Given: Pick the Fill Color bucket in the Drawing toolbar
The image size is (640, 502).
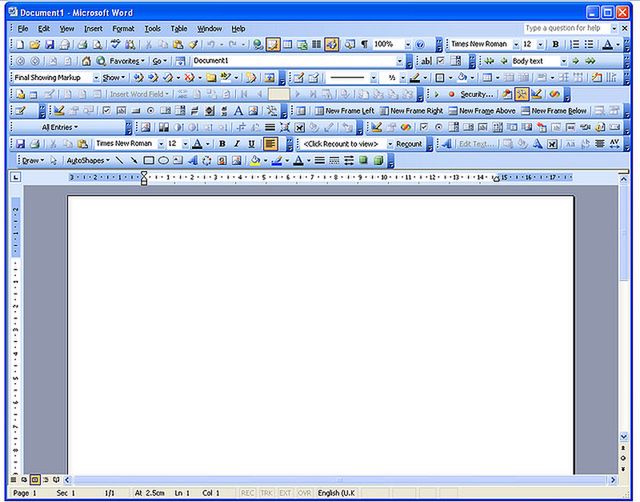Looking at the screenshot, I should [x=255, y=161].
